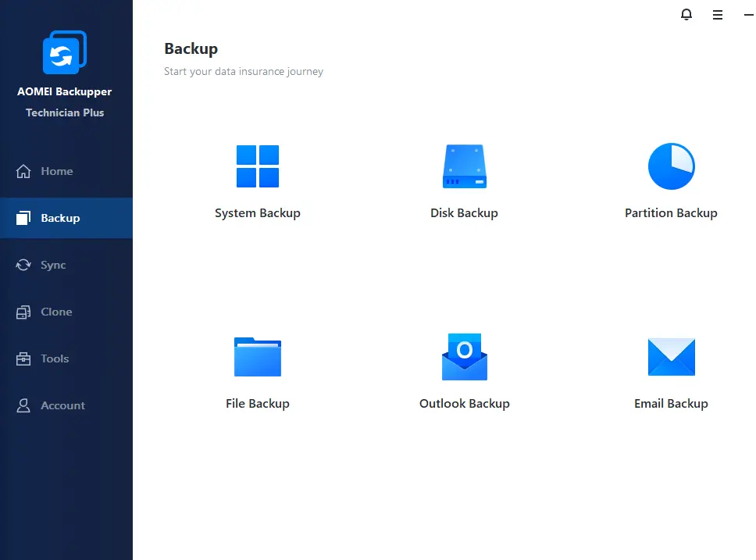Click the Disk Backup label

pos(465,213)
